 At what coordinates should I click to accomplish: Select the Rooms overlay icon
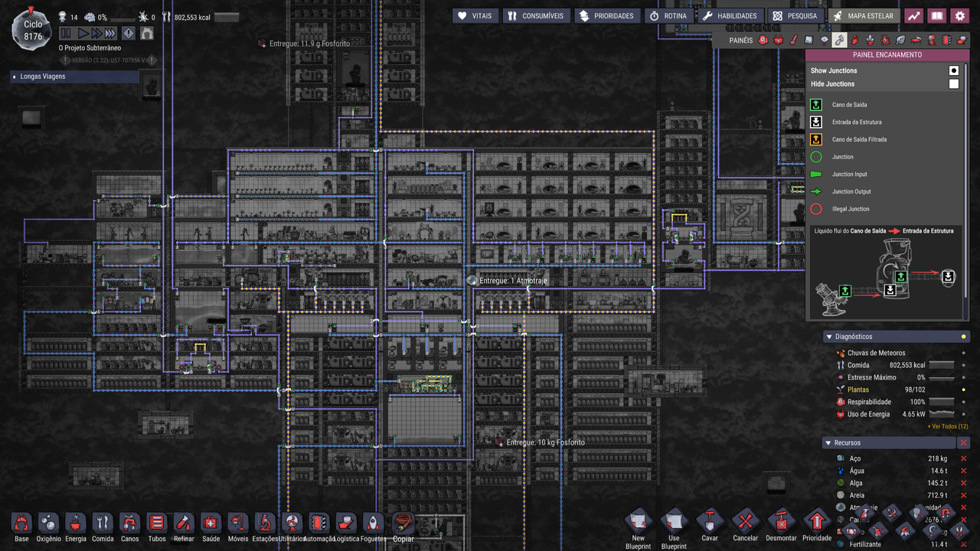916,40
